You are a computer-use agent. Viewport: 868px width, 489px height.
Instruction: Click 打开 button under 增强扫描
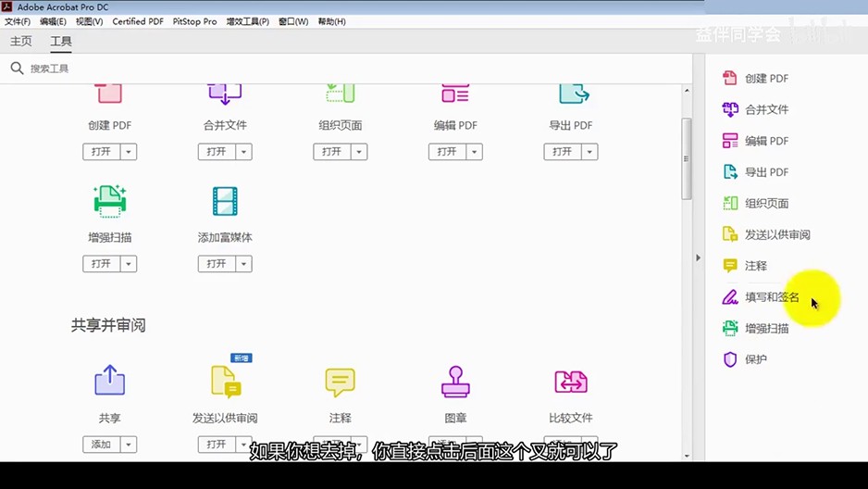[x=102, y=264]
